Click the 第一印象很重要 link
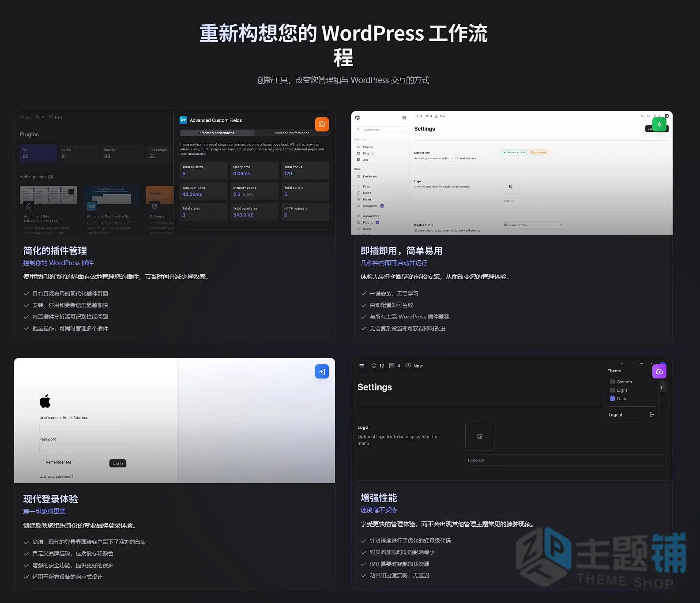The height and width of the screenshot is (603, 700). pyautogui.click(x=44, y=511)
